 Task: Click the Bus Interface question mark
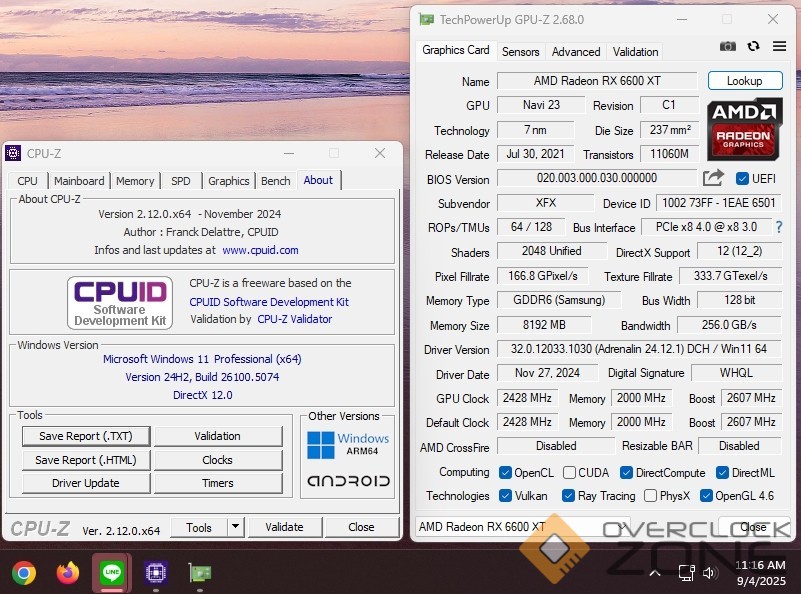[779, 227]
